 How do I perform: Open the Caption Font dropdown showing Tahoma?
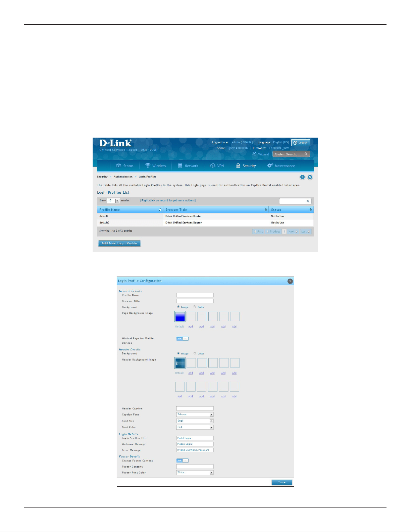tap(195, 415)
